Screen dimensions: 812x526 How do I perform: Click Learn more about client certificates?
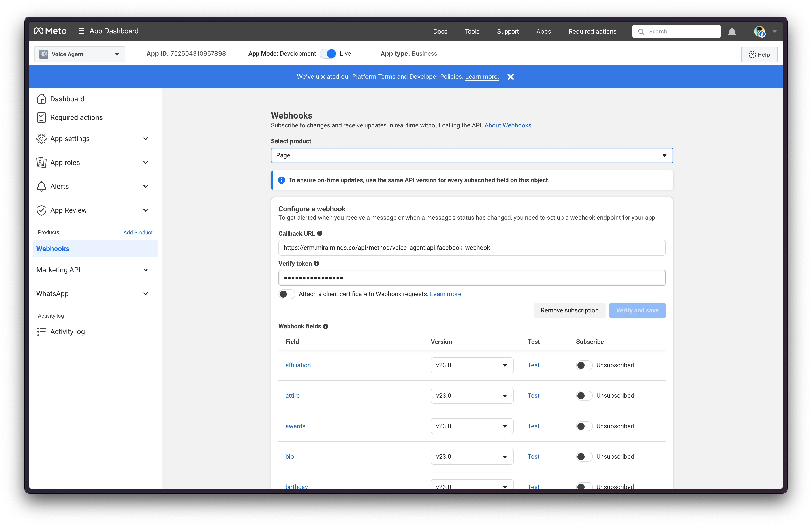[x=445, y=294]
